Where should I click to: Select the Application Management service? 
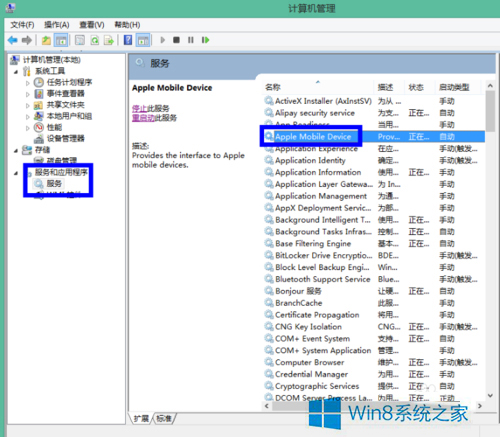coord(321,196)
